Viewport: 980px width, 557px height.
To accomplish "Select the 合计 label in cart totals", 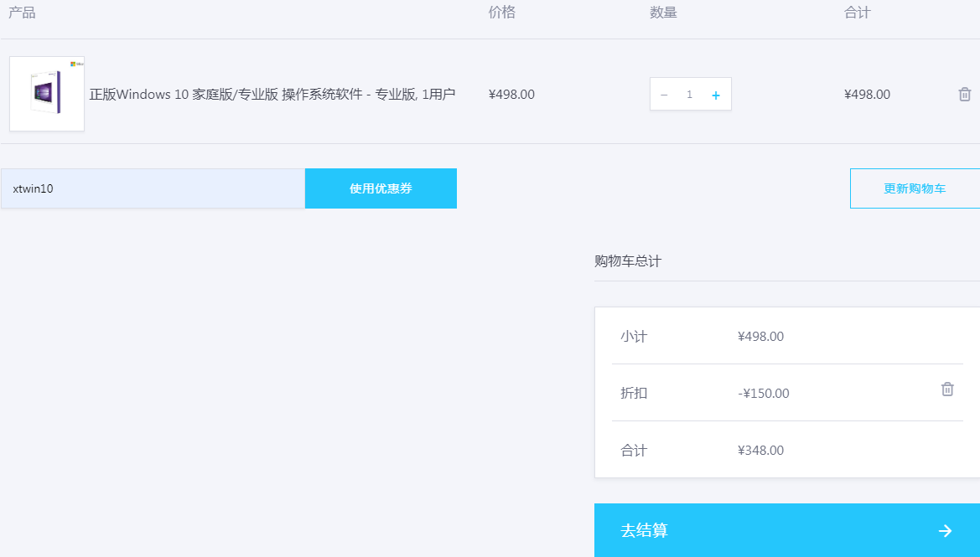I will click(x=634, y=451).
